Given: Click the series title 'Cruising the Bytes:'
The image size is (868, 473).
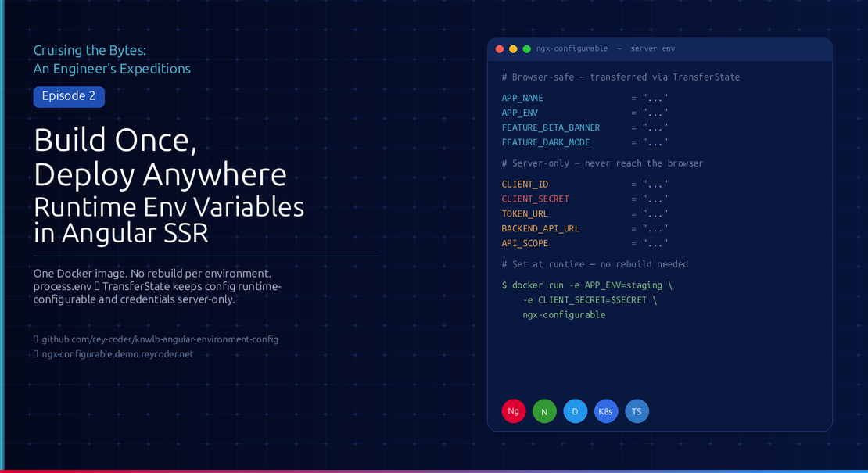Looking at the screenshot, I should (90, 50).
